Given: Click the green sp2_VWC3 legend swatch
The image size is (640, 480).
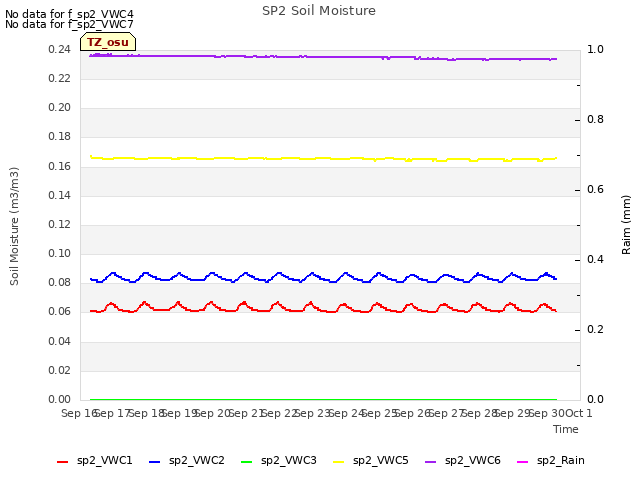Looking at the screenshot, I should coord(247,462).
